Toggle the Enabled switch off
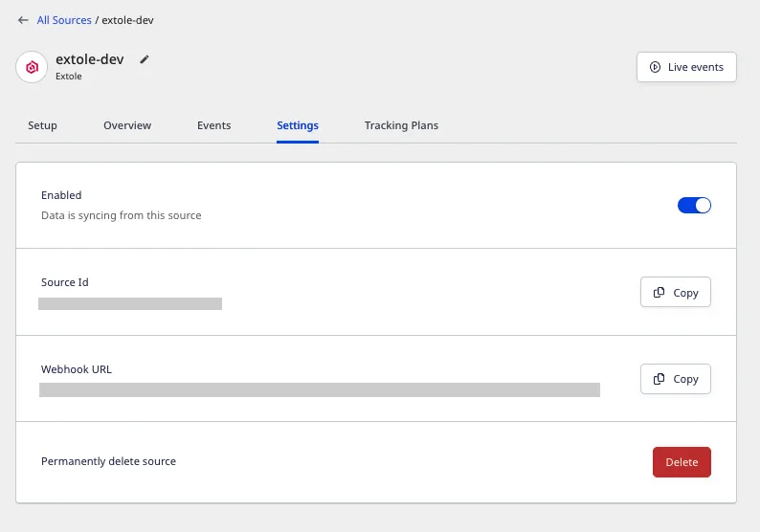The image size is (760, 532). click(x=694, y=206)
